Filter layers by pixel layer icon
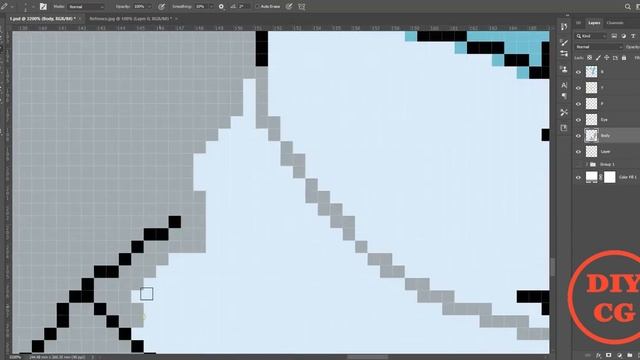 click(x=614, y=36)
